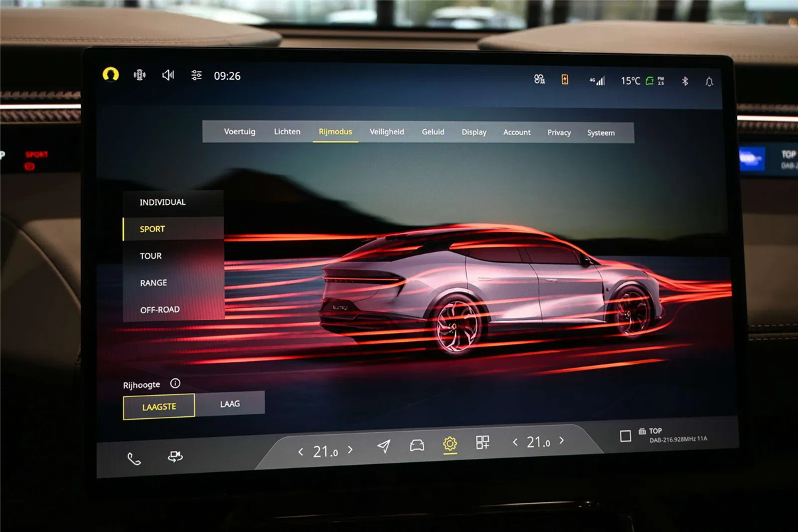Open the apps grid icon
798x532 pixels.
(483, 442)
